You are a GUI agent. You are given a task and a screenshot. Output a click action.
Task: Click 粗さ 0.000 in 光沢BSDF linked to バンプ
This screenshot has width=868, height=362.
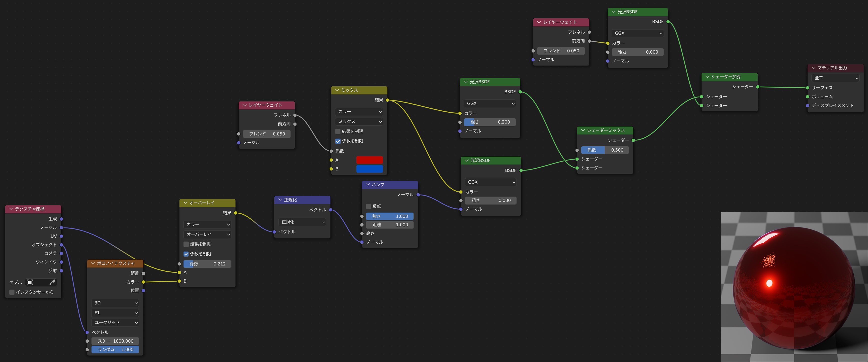pyautogui.click(x=491, y=200)
